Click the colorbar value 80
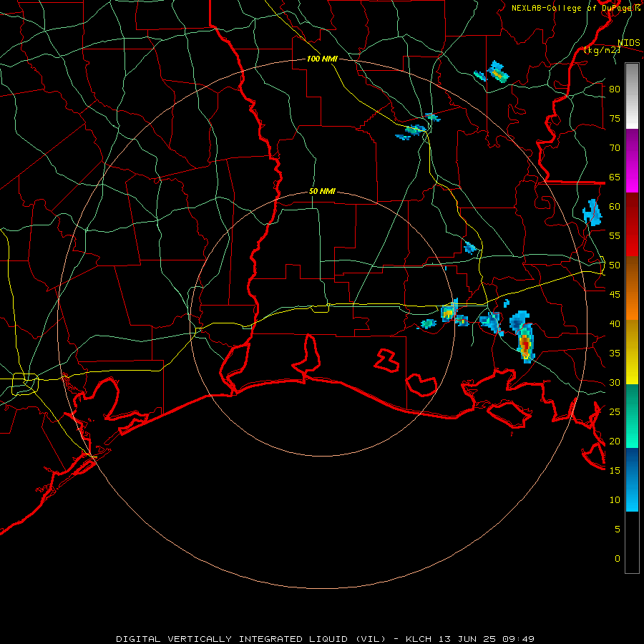 pos(615,89)
